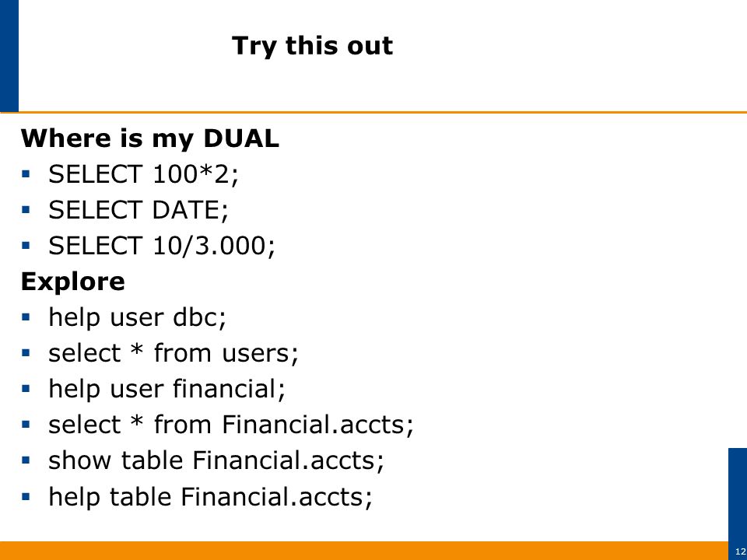
Task: Click the bullet before SELECT 10/3.000
Action: (x=26, y=246)
